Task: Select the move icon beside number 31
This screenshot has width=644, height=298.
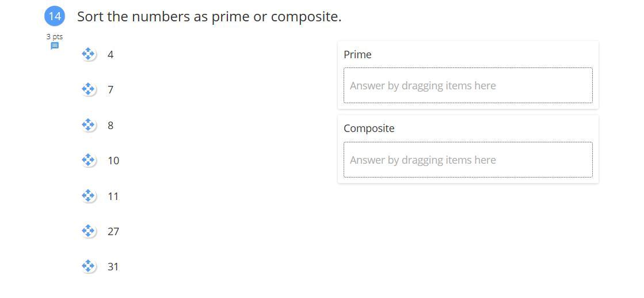Action: (88, 266)
